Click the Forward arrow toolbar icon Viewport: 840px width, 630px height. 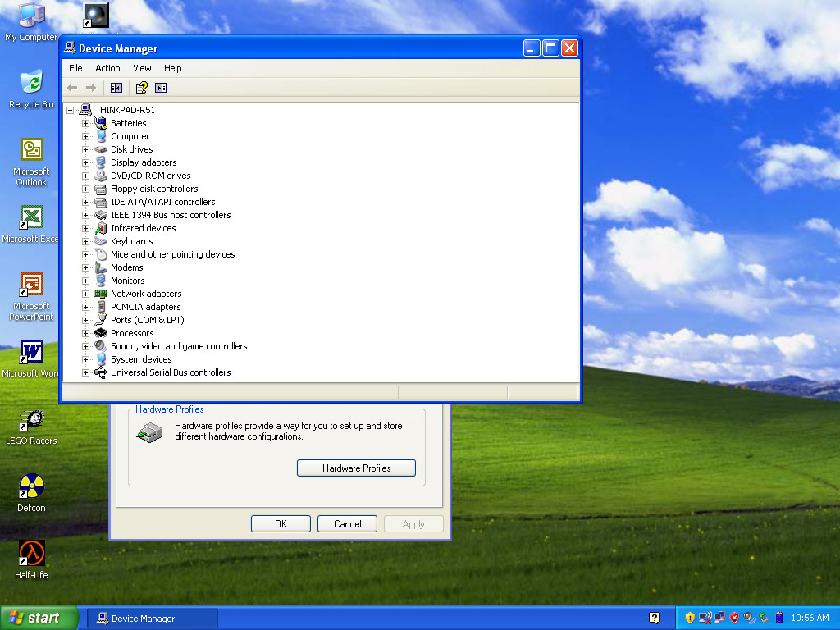click(x=91, y=88)
